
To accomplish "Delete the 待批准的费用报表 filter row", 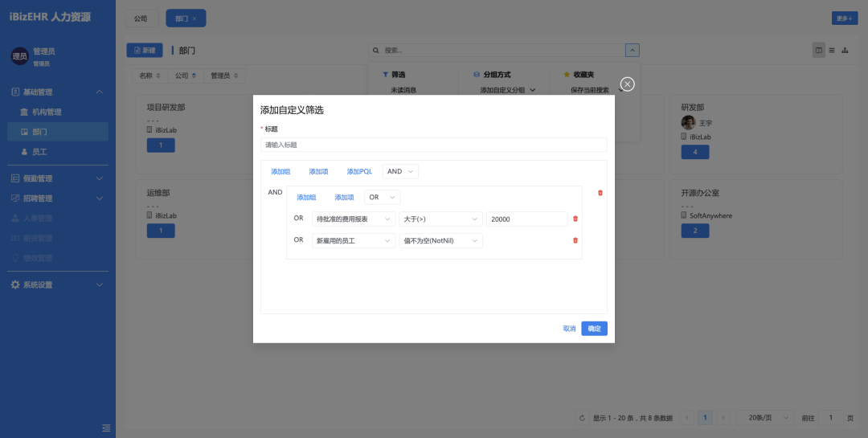I will (x=575, y=219).
